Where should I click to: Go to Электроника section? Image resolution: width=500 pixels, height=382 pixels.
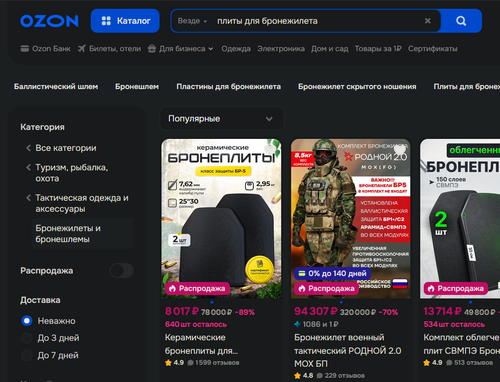click(x=281, y=49)
